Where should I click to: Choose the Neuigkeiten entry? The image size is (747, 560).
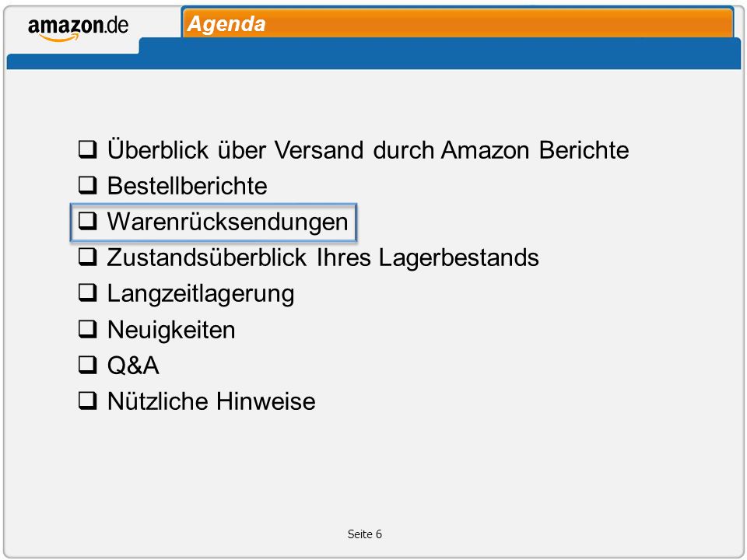[x=171, y=330]
